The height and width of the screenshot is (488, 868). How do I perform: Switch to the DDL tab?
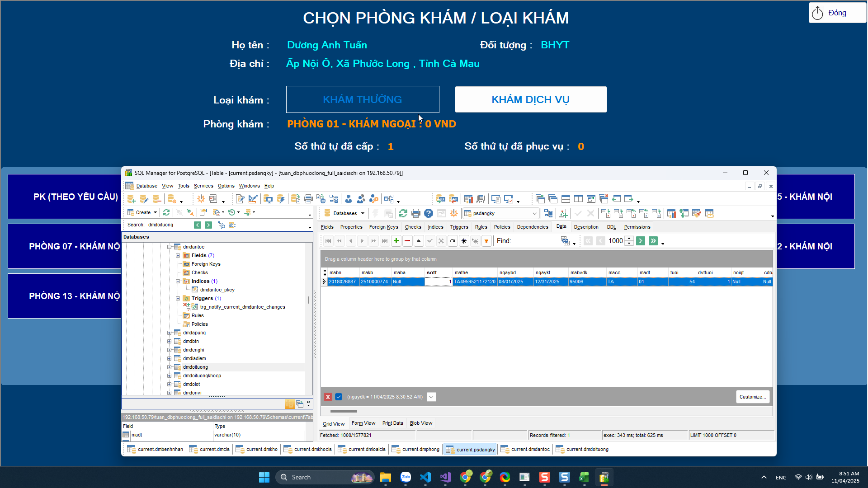pyautogui.click(x=611, y=227)
